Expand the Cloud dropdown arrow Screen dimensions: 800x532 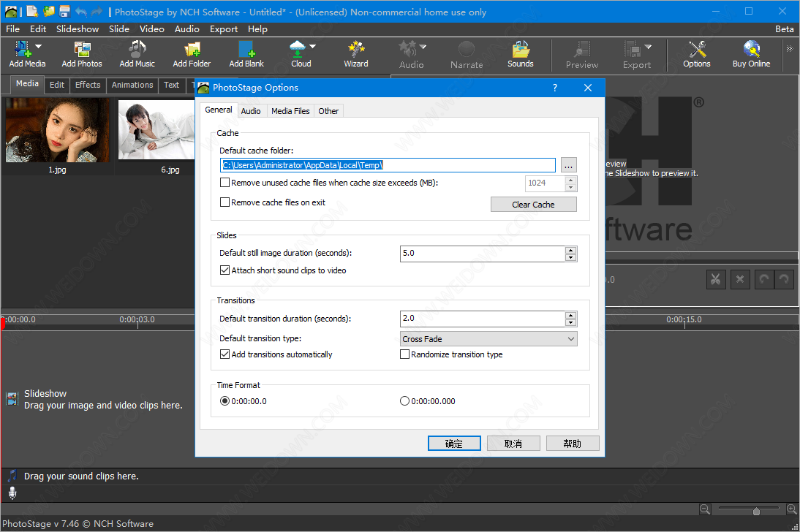[313, 47]
